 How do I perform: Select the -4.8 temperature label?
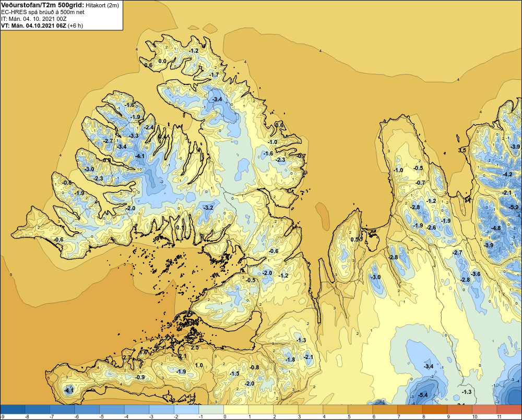click(496, 228)
